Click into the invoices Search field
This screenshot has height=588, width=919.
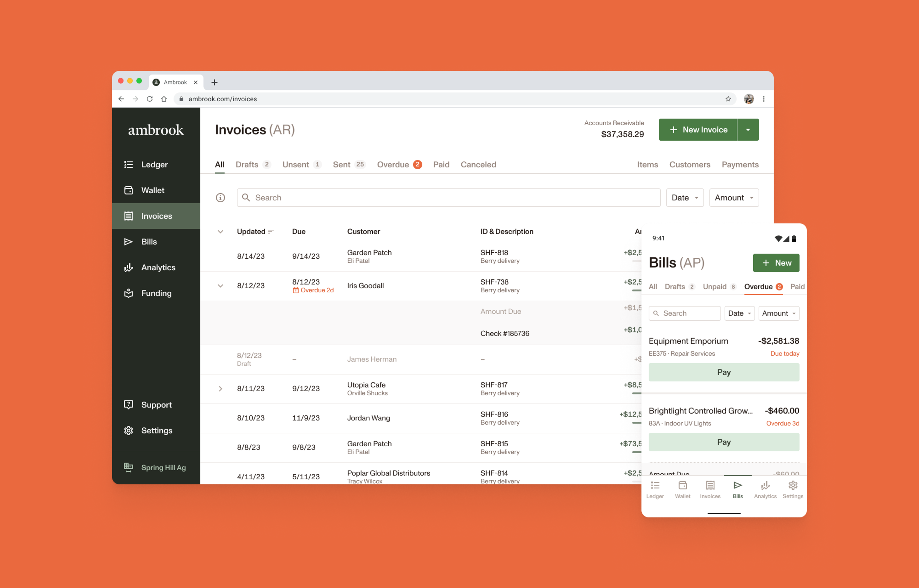448,198
